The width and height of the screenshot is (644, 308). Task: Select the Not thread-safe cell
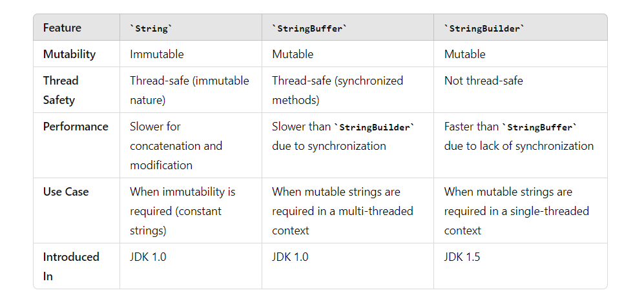pyautogui.click(x=483, y=81)
